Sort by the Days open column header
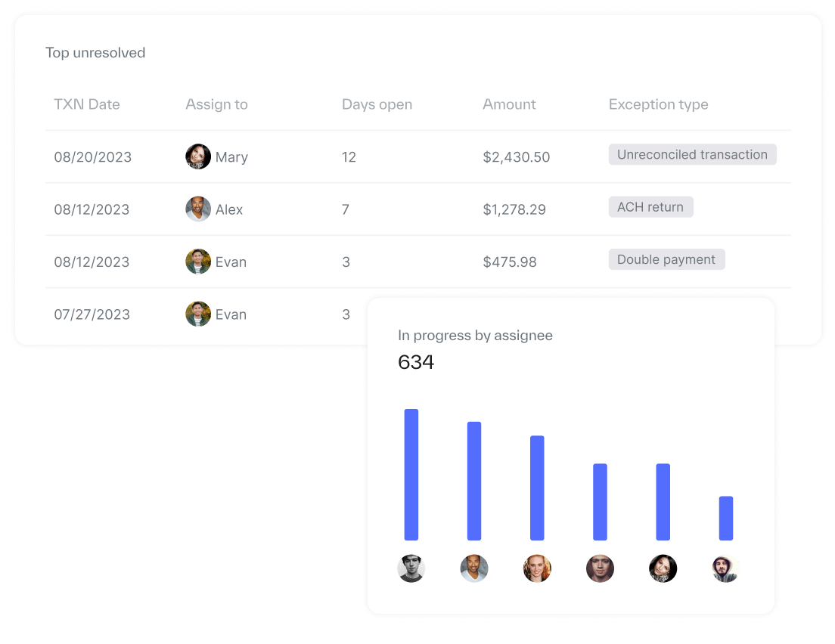 pyautogui.click(x=377, y=105)
